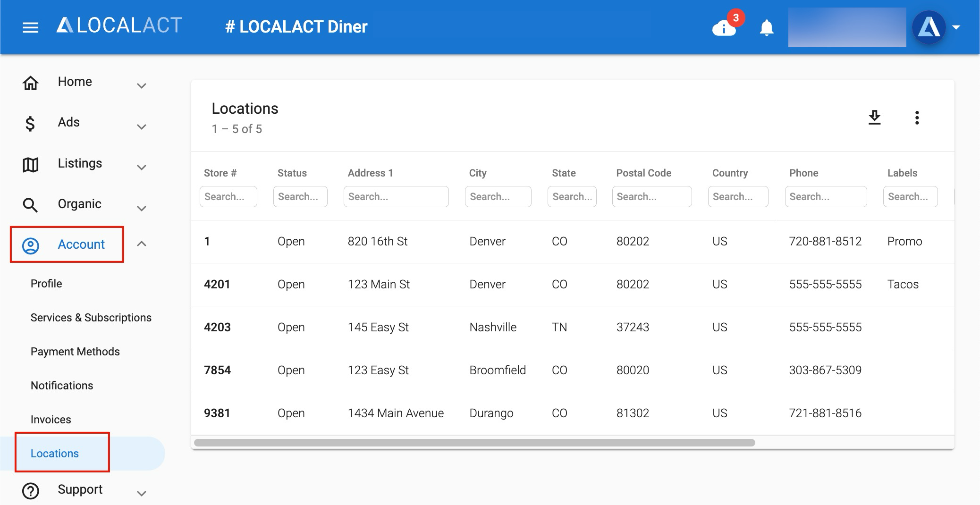The image size is (980, 505).
Task: Sort by Postal Code column header
Action: pos(644,173)
